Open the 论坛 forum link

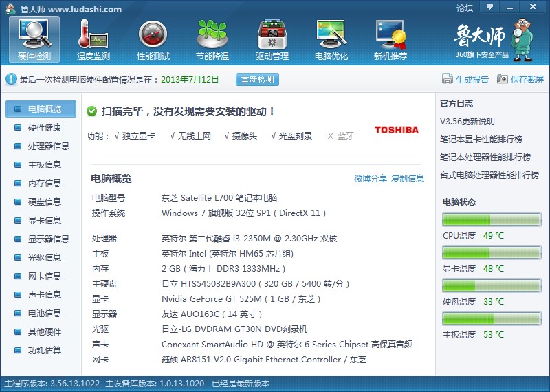[x=465, y=8]
